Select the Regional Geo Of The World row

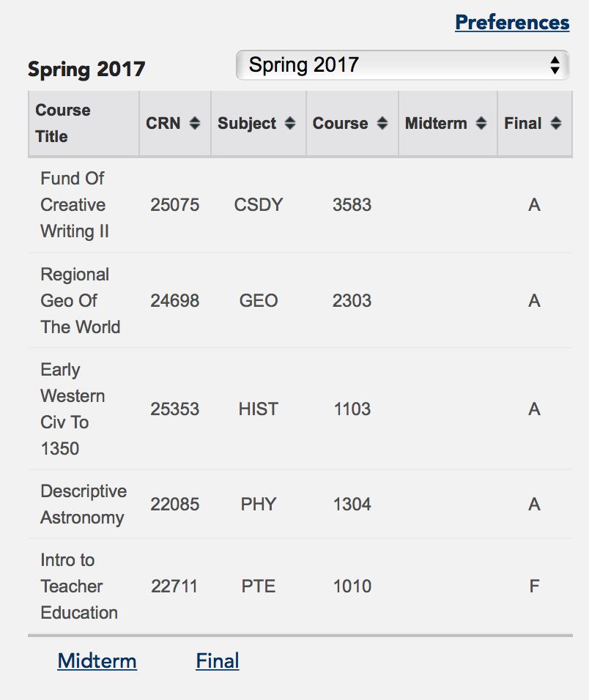pos(300,300)
